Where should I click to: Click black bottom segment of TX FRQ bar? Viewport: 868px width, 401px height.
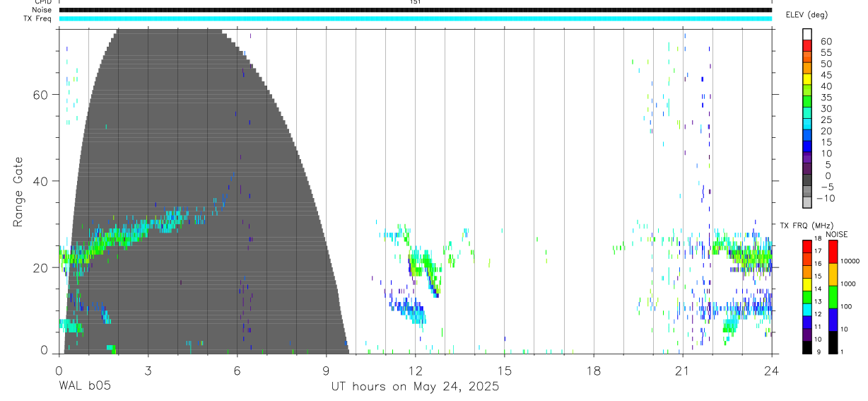(x=807, y=347)
